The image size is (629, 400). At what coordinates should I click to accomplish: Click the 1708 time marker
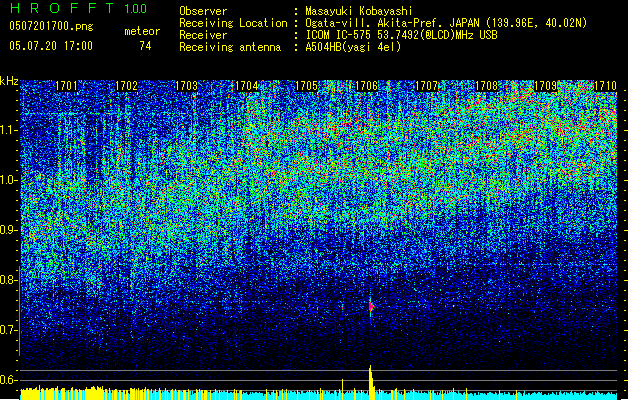point(486,86)
